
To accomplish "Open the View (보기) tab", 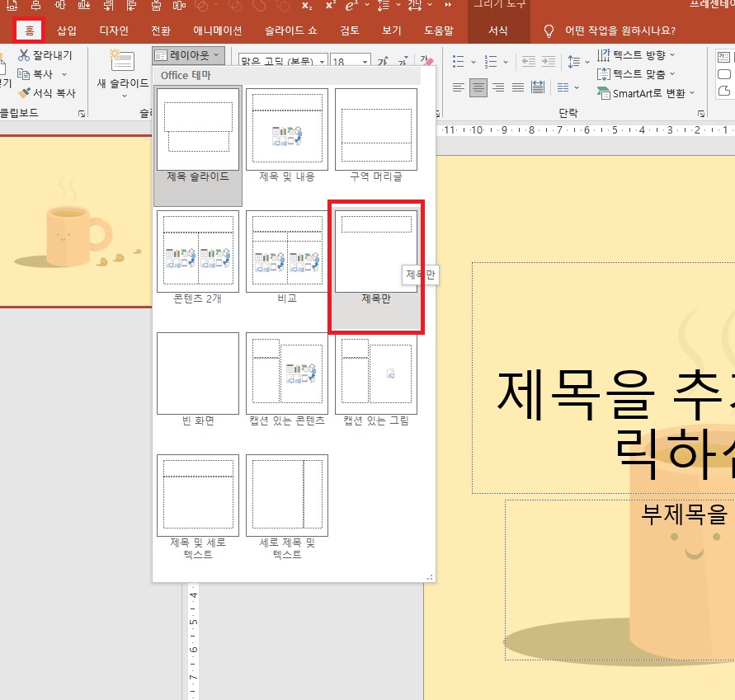I will pyautogui.click(x=392, y=31).
